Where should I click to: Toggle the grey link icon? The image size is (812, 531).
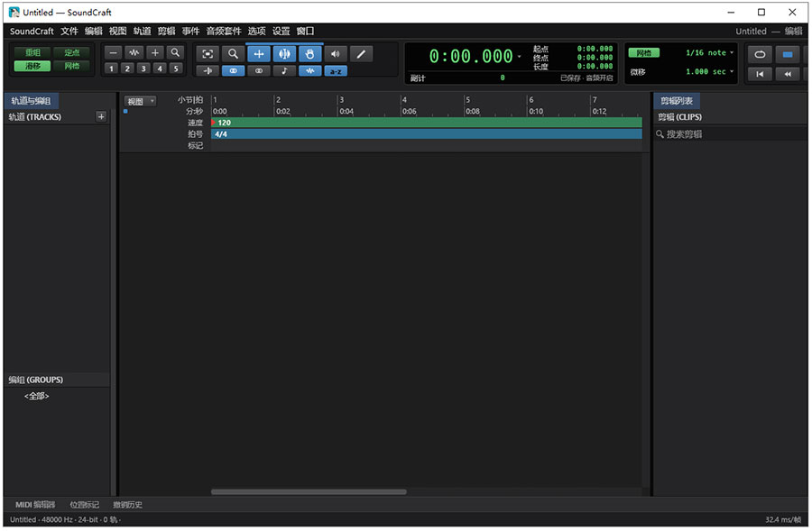point(258,71)
